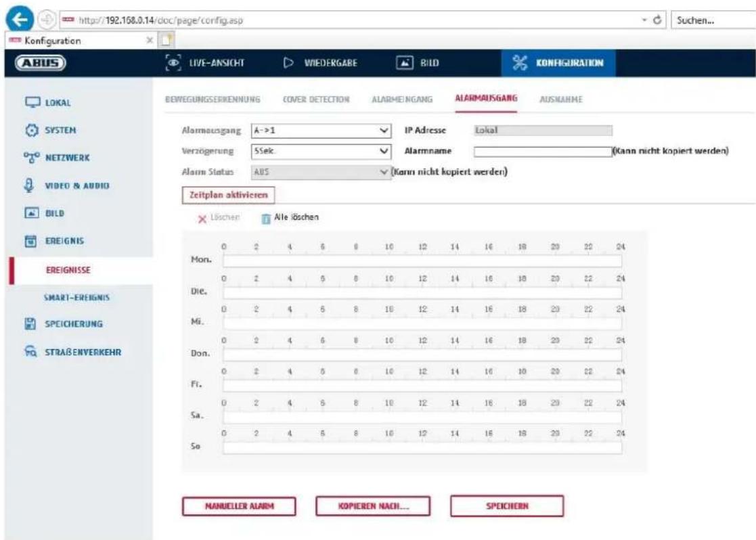Screen dimensions: 756x540
Task: Click the Bild picture icon in top bar
Action: (405, 63)
